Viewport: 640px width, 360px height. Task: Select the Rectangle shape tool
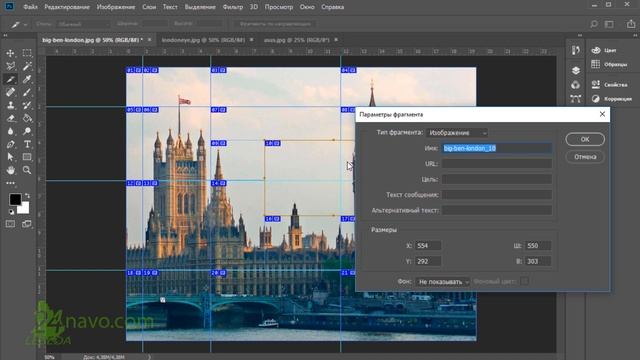point(27,157)
